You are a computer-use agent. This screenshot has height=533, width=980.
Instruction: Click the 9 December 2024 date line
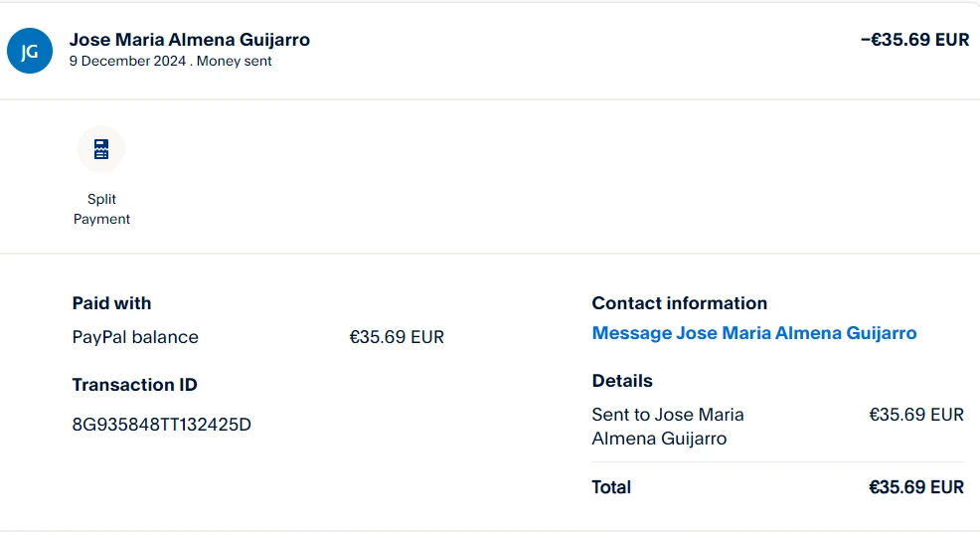click(127, 61)
